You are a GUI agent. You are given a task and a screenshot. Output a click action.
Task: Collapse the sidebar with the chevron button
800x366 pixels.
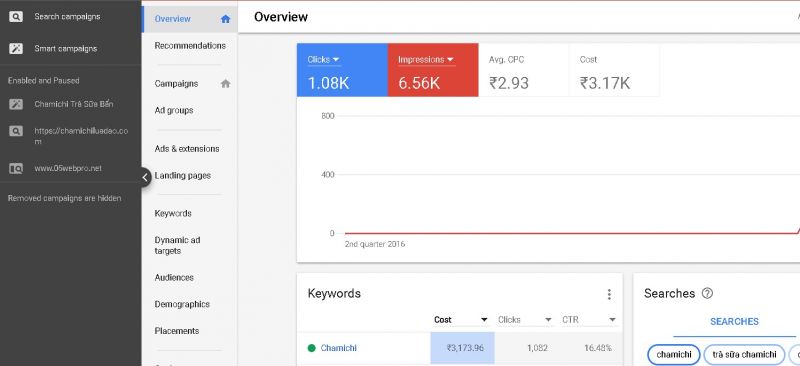tap(144, 178)
